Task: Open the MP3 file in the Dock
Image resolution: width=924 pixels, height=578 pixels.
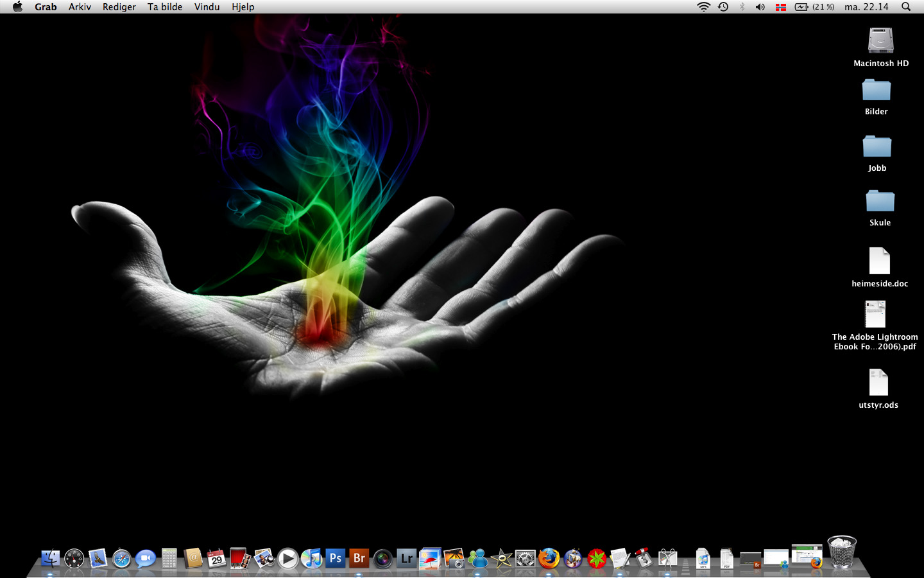Action: coord(703,558)
